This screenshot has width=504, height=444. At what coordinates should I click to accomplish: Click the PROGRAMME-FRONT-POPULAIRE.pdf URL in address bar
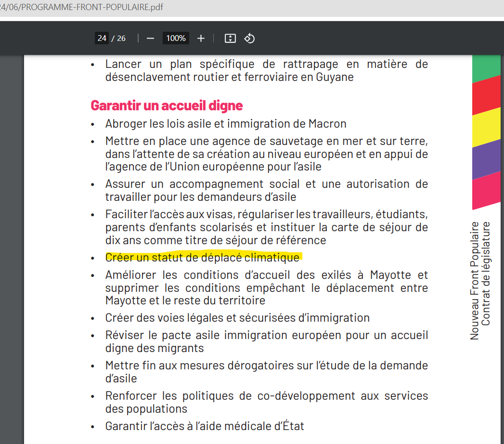tap(82, 7)
